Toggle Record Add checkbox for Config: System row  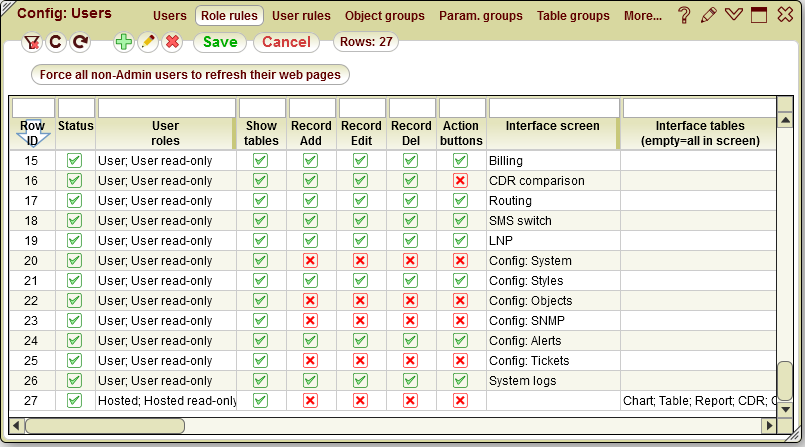(x=310, y=260)
